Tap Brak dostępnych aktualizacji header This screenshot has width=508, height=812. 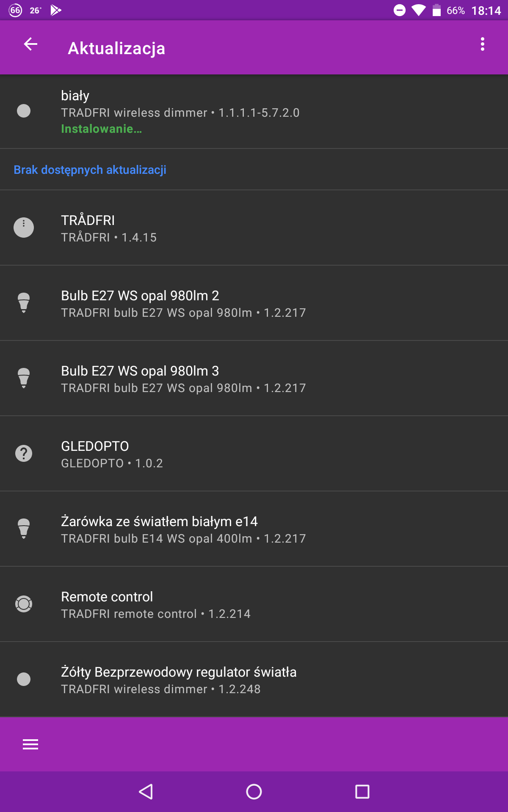[90, 170]
